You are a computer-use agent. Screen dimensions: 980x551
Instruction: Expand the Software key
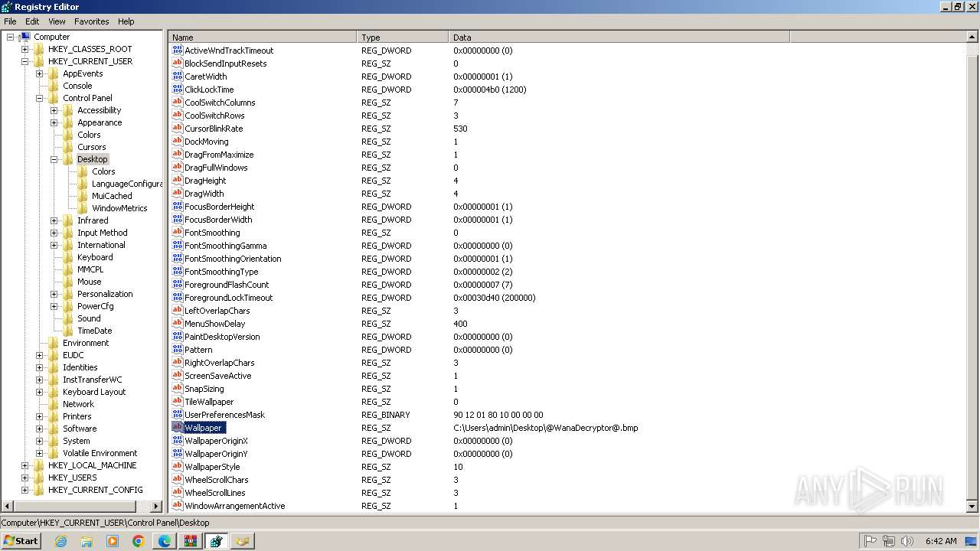40,429
